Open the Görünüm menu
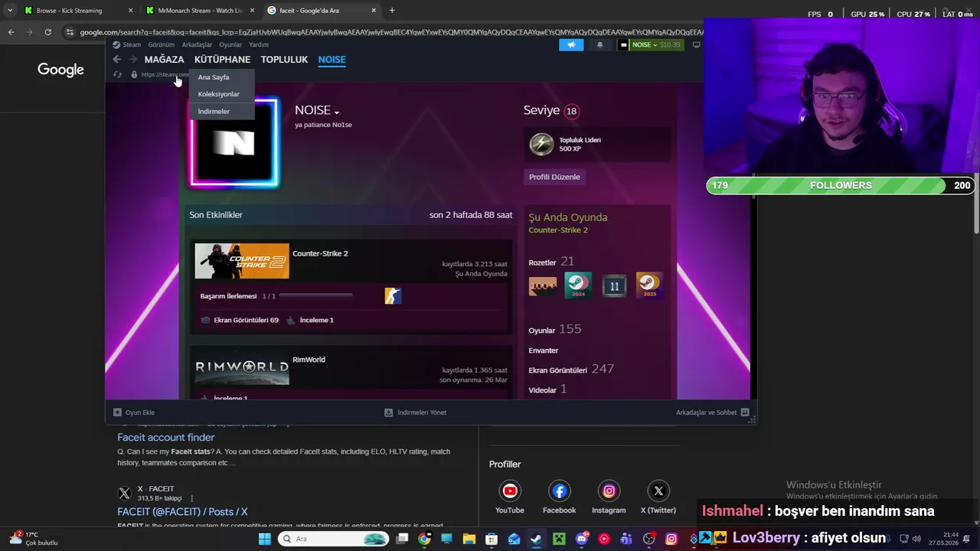 tap(162, 44)
